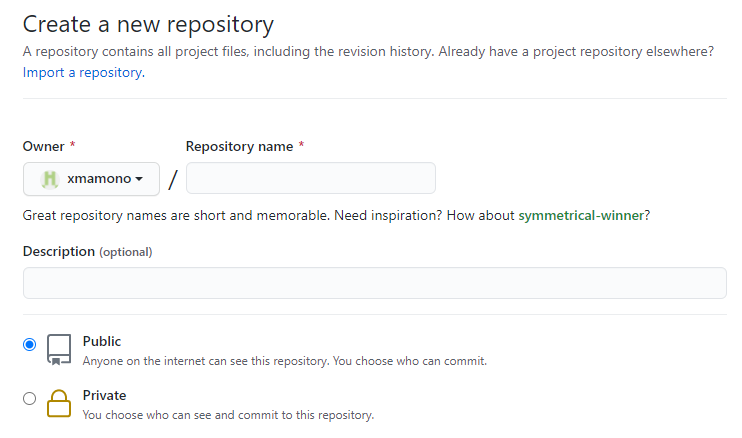Click the Public repository book icon
Viewport: 742px width, 438px height.
tap(59, 350)
